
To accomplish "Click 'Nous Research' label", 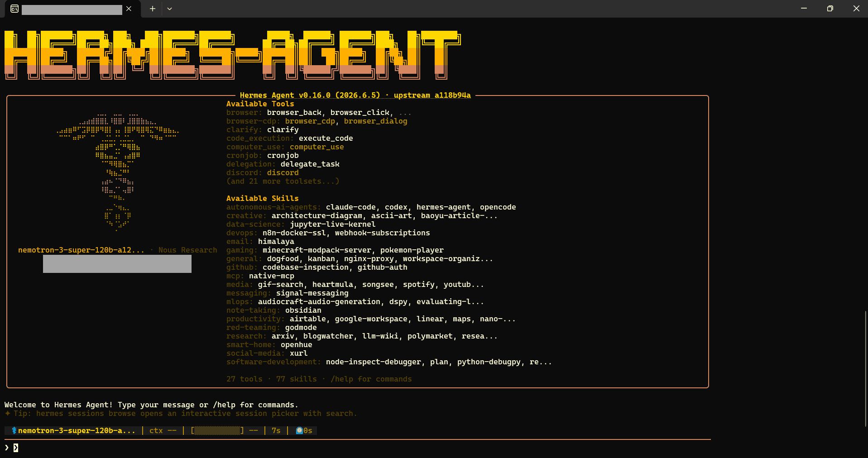I will [187, 250].
